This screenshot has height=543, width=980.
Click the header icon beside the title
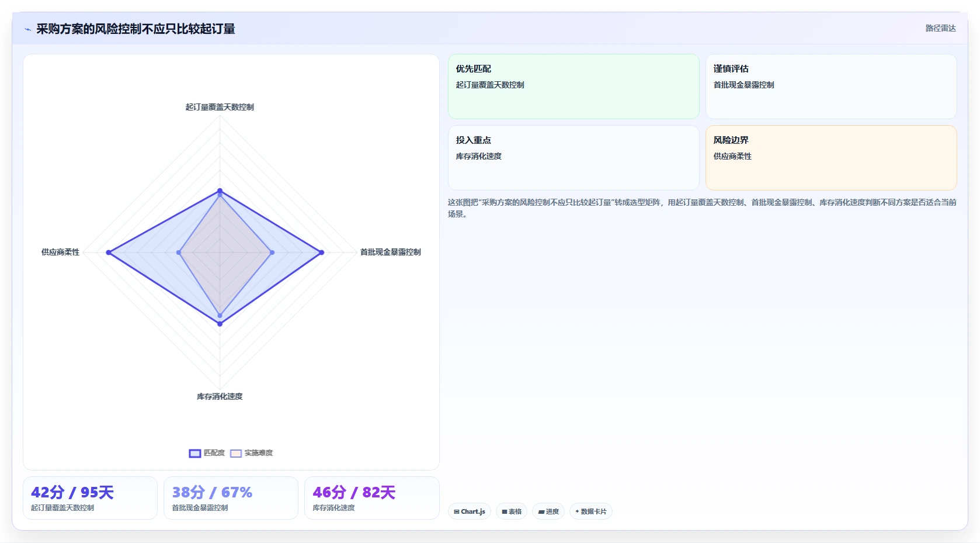(x=27, y=29)
